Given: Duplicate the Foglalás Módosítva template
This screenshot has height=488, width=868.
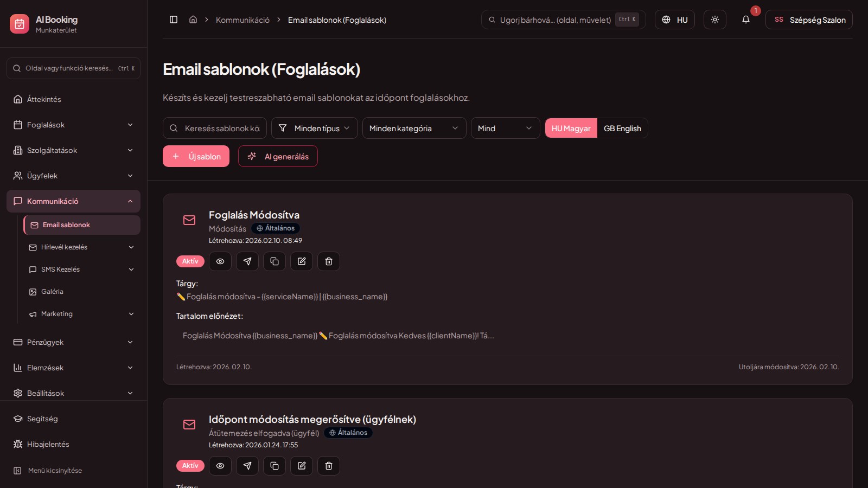Looking at the screenshot, I should 275,261.
